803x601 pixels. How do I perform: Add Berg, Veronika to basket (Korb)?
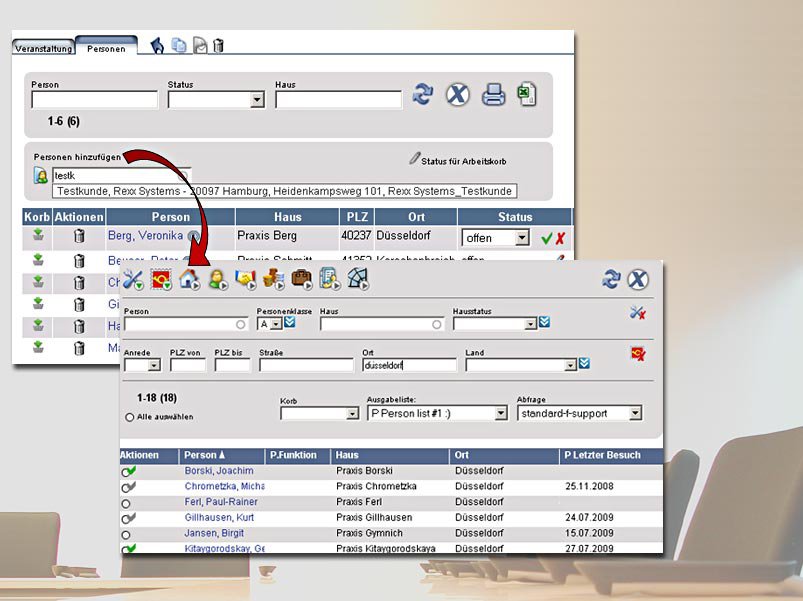38,235
